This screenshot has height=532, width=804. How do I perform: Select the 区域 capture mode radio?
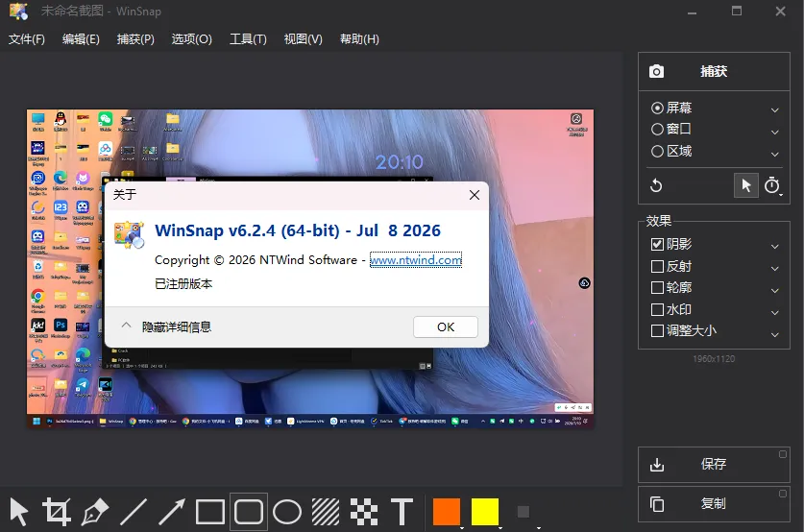(x=657, y=151)
